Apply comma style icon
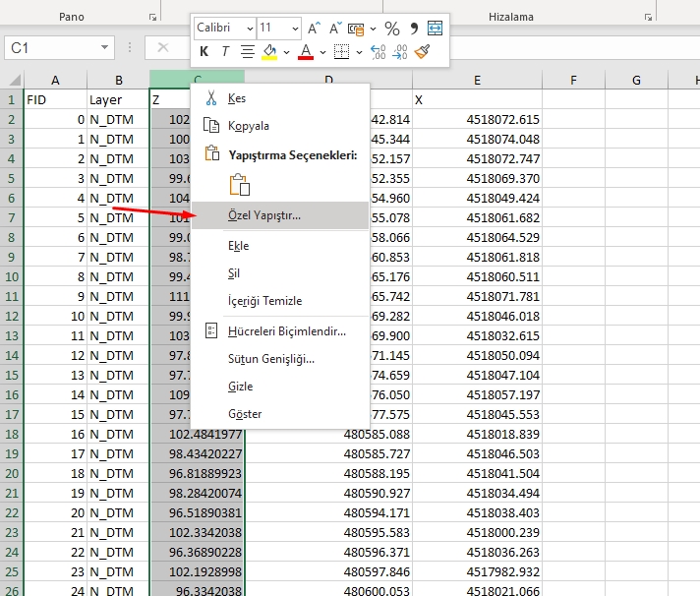The height and width of the screenshot is (596, 700). [414, 29]
